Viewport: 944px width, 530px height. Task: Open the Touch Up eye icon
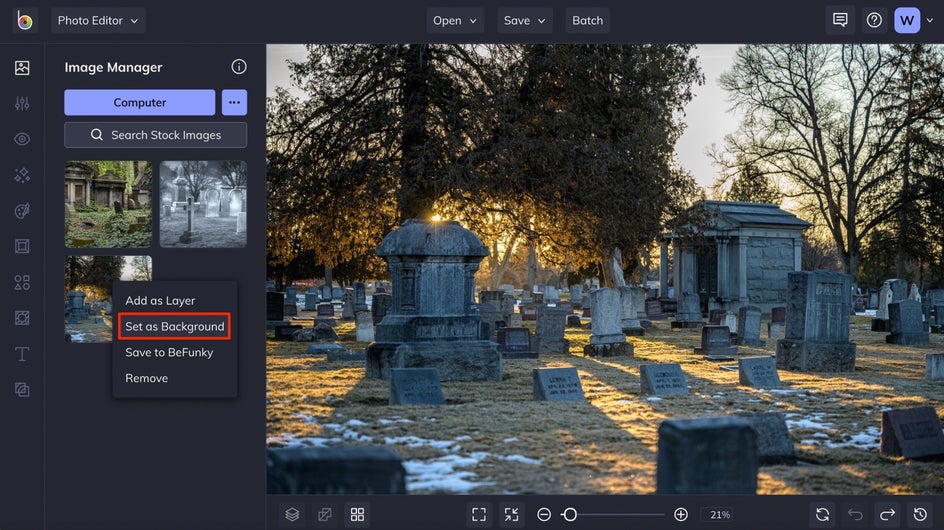pos(22,139)
